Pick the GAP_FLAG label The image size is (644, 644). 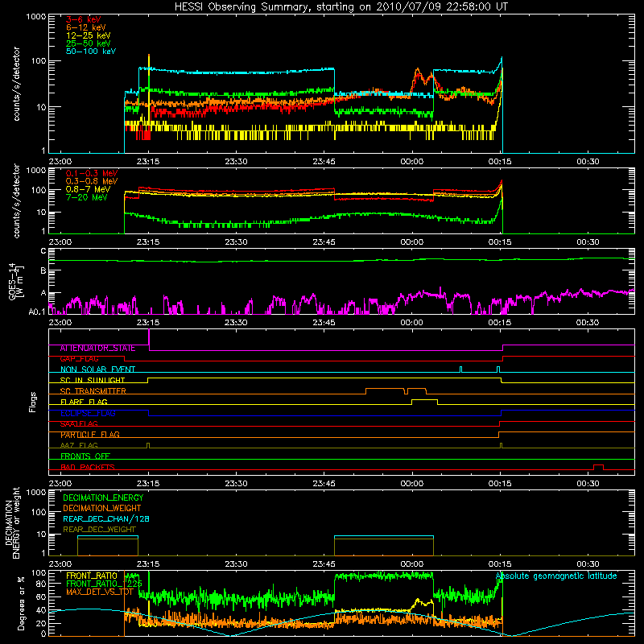(79, 358)
